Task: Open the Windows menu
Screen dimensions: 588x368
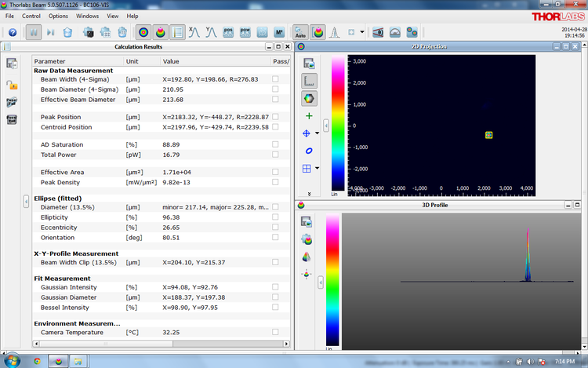Action: click(x=87, y=16)
